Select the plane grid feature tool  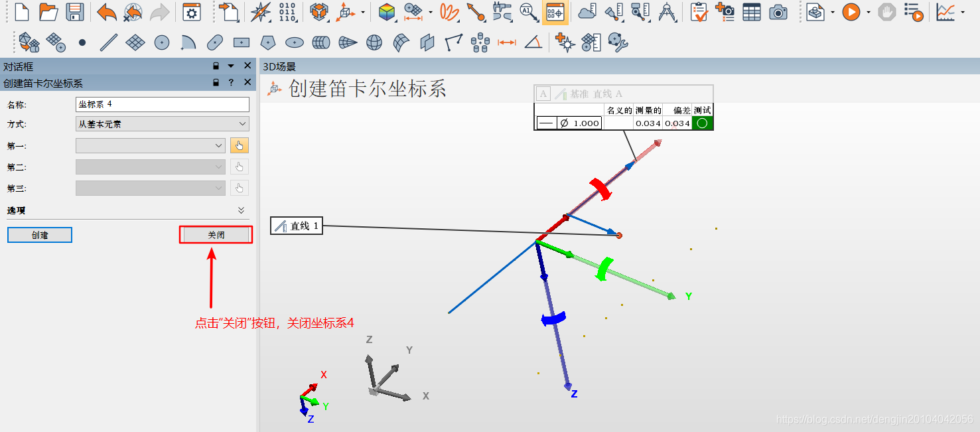(x=135, y=43)
